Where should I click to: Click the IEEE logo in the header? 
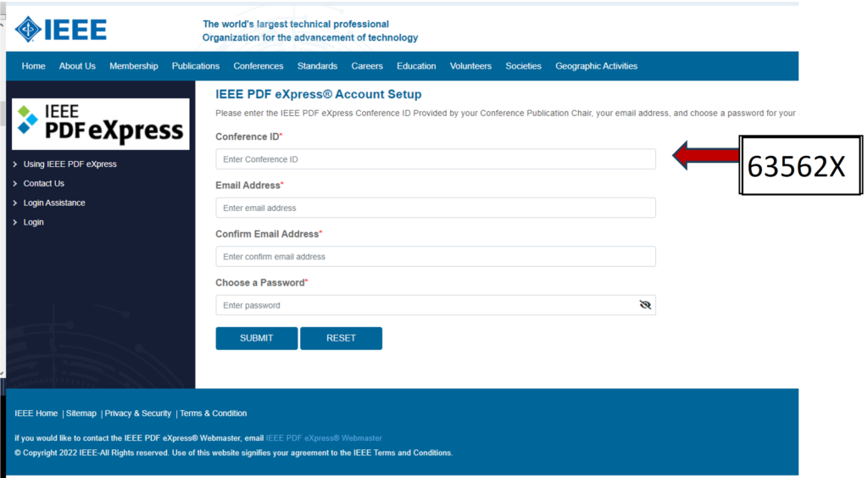pyautogui.click(x=61, y=30)
